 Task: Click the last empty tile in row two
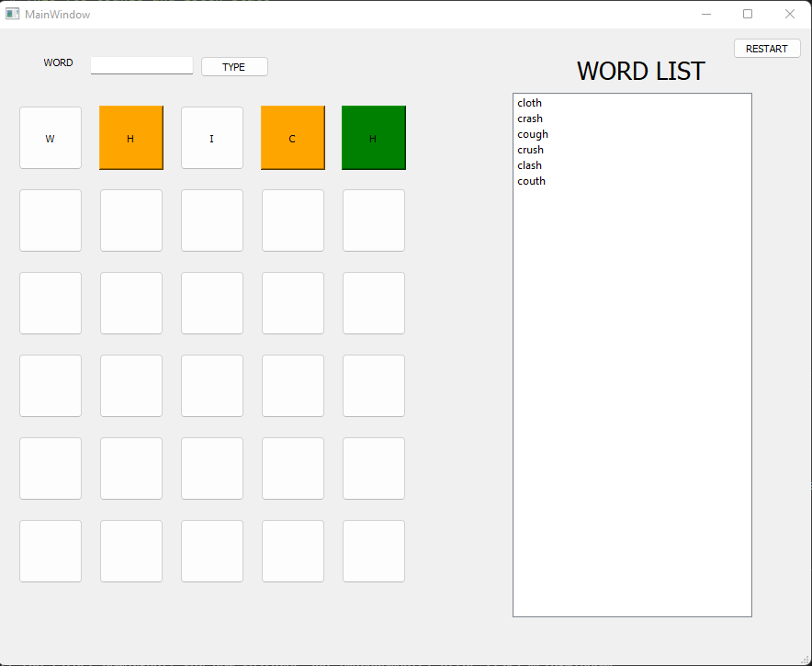tap(373, 220)
